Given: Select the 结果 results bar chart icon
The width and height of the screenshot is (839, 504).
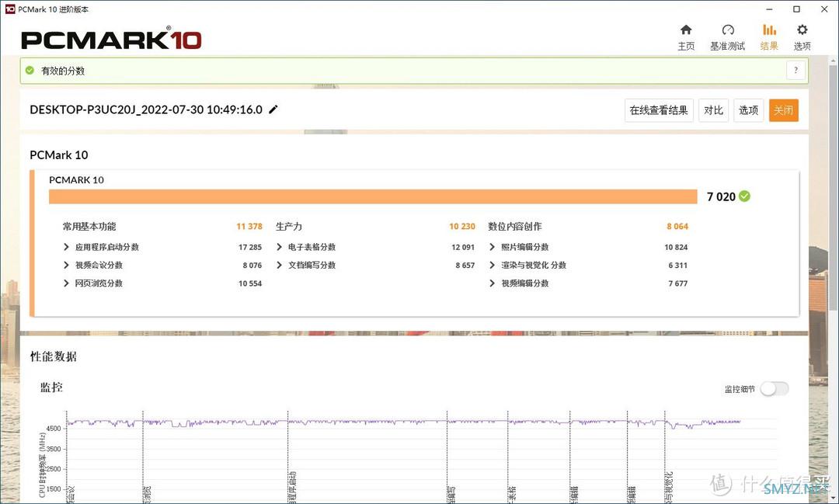Looking at the screenshot, I should point(769,30).
